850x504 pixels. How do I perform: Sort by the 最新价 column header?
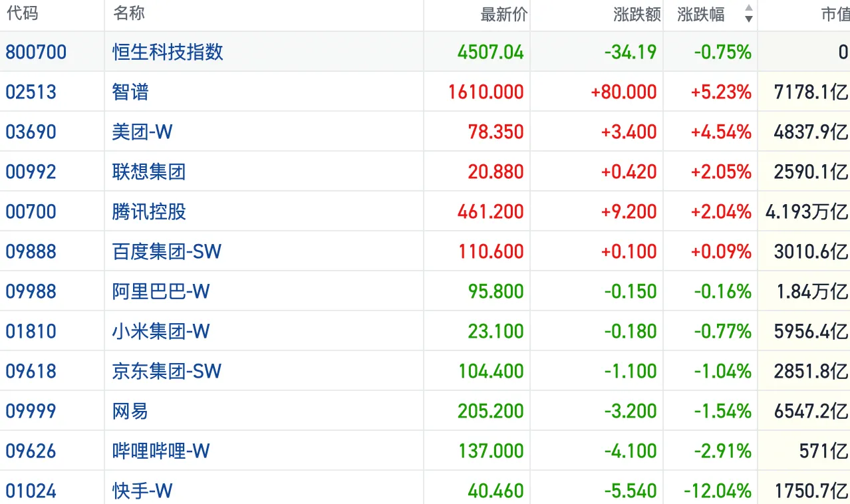[504, 15]
